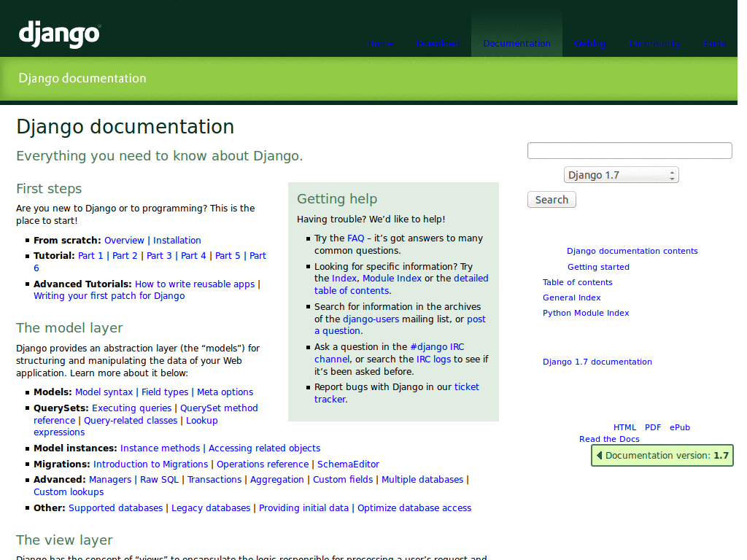Open How to write reusable apps

pyautogui.click(x=195, y=284)
